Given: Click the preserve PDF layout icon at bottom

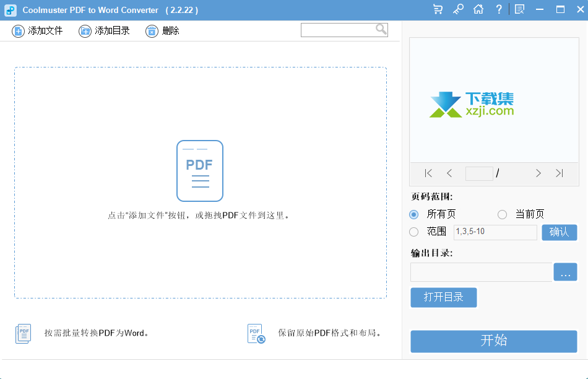Looking at the screenshot, I should (256, 334).
